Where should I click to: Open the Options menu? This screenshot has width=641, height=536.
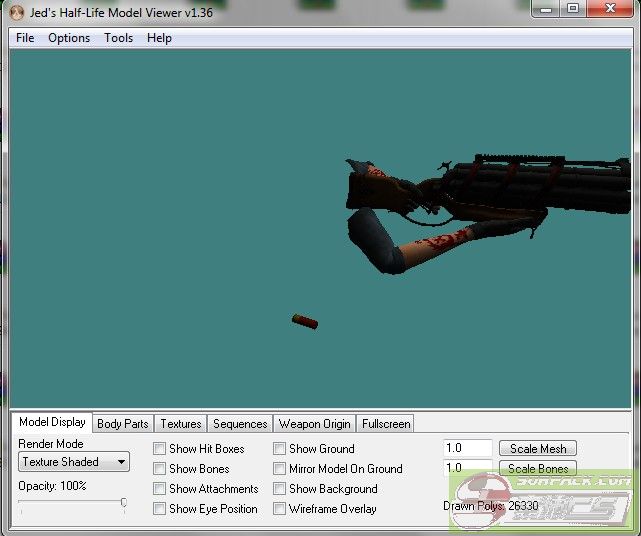(x=69, y=38)
